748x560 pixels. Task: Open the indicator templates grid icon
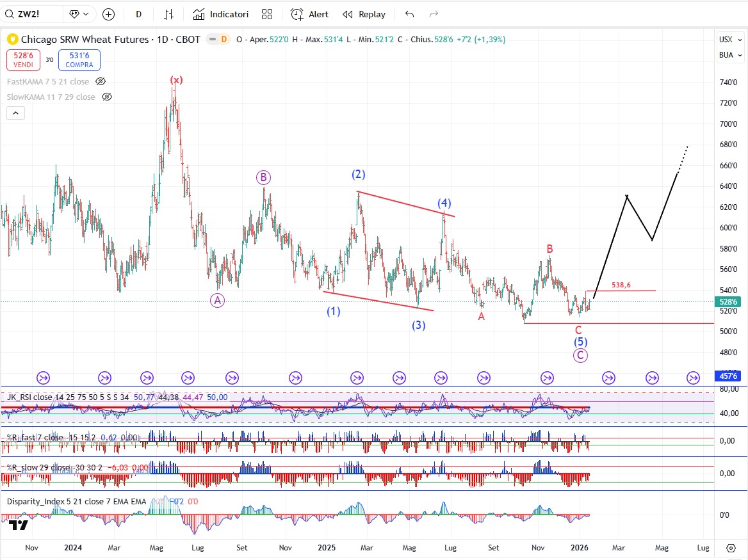click(267, 14)
